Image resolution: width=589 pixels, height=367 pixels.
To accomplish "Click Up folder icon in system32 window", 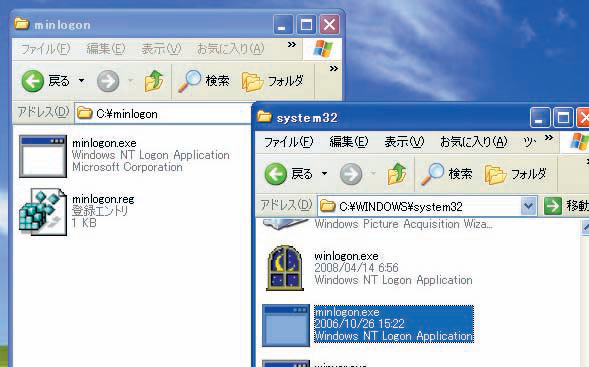I will coord(397,174).
